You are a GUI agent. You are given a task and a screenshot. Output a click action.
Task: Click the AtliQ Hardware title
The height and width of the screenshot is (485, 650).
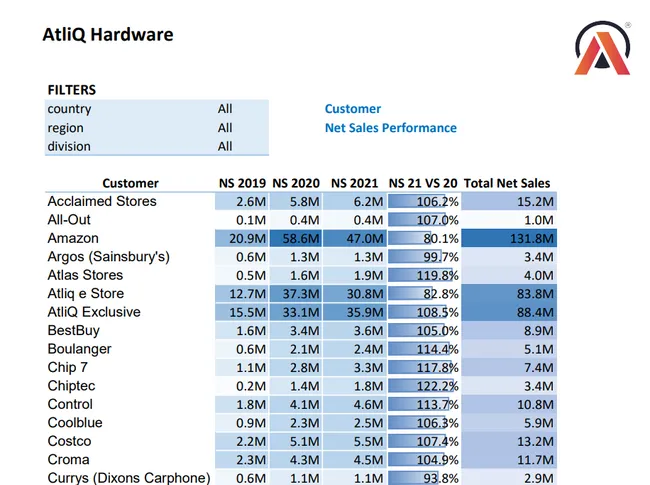(x=108, y=35)
